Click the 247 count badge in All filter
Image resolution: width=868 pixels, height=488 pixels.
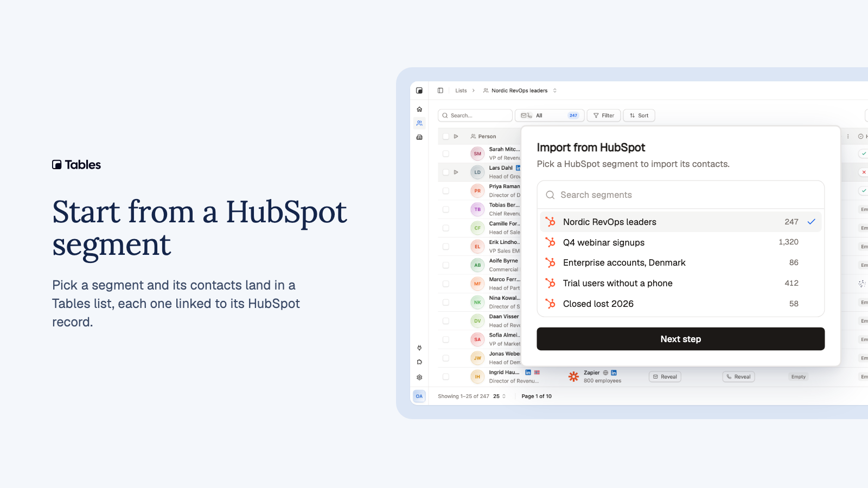tap(573, 115)
